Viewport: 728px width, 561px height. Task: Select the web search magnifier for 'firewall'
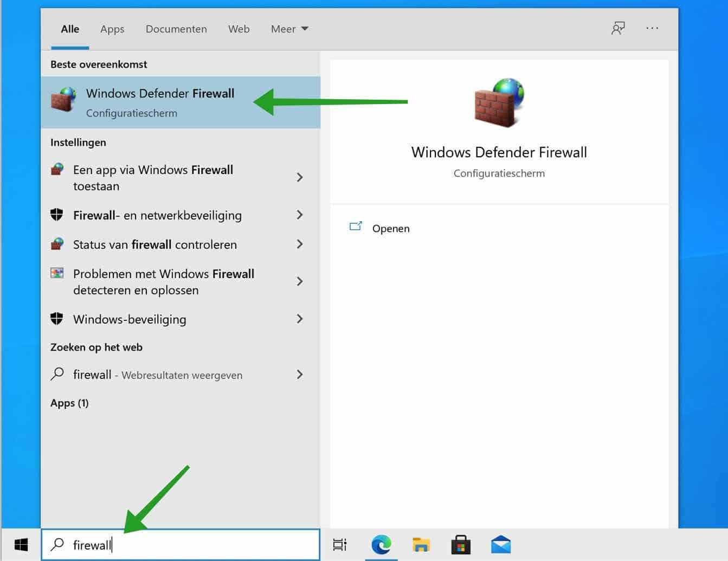[57, 374]
